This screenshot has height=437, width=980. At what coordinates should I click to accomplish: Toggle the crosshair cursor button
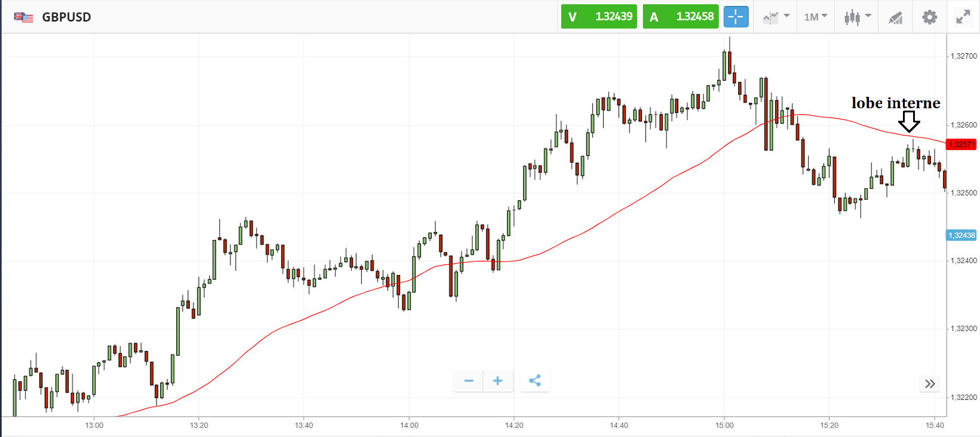click(736, 17)
